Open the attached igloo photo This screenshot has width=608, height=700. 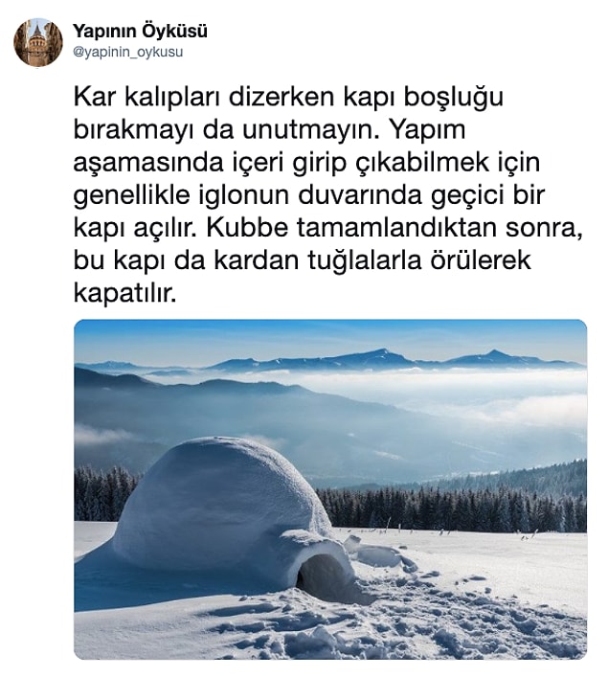coord(330,489)
